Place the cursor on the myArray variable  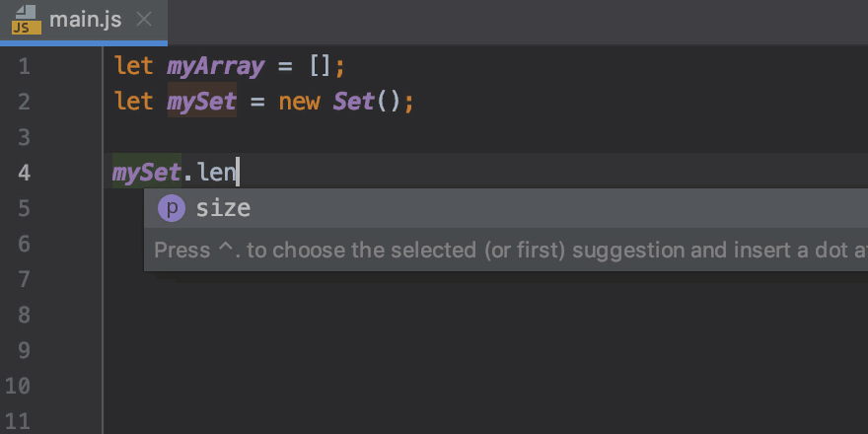coord(216,67)
